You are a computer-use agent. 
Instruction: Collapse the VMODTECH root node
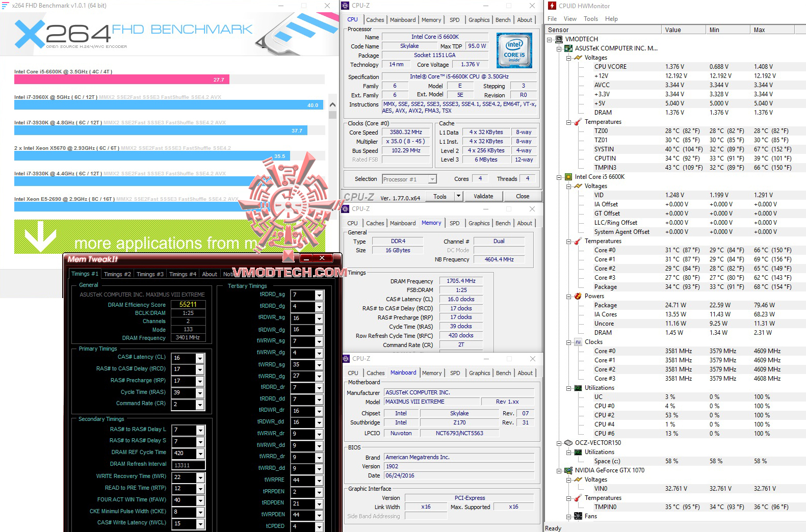[550, 39]
